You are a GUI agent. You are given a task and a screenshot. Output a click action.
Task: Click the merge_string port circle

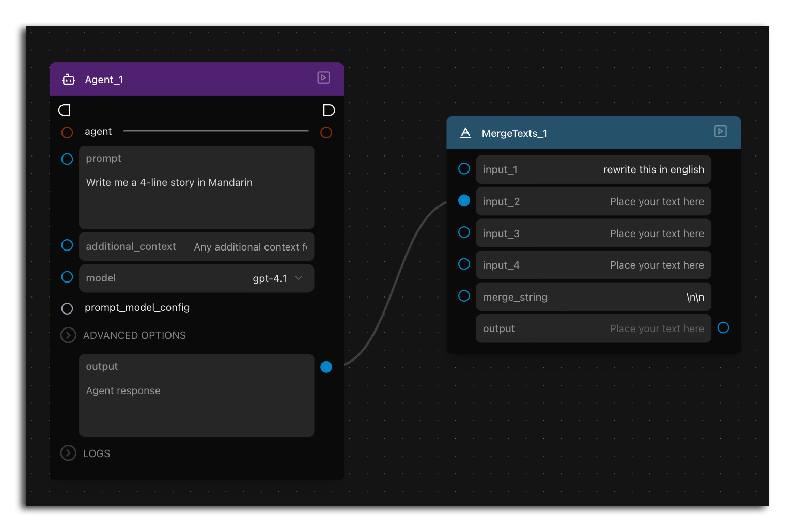[x=464, y=295]
